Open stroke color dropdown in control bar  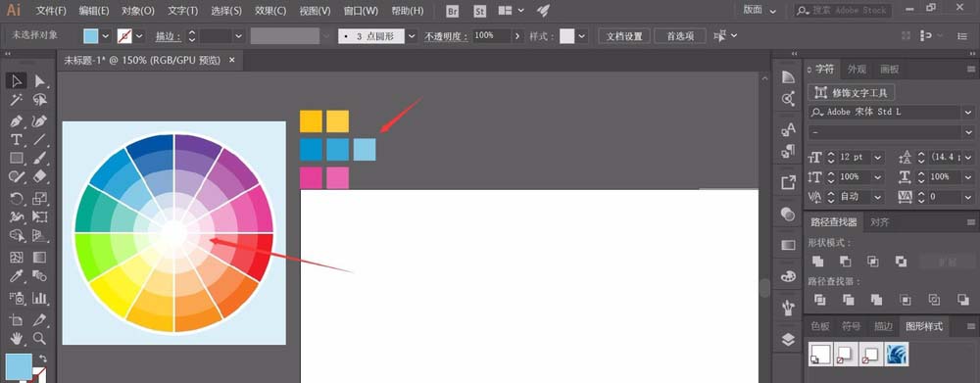point(139,36)
